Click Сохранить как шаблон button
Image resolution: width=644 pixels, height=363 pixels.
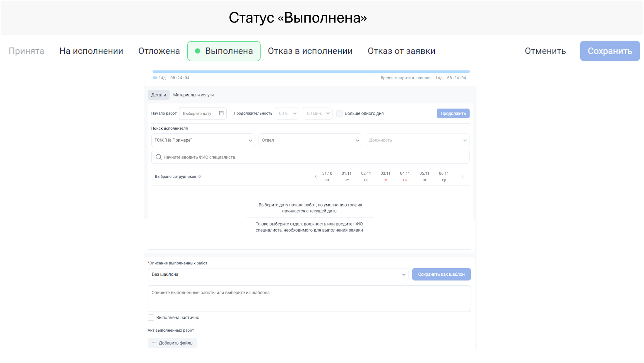441,275
